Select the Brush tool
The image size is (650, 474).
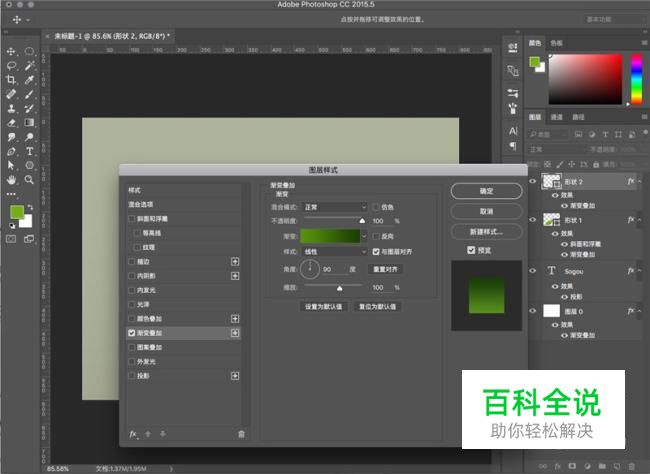(x=29, y=94)
